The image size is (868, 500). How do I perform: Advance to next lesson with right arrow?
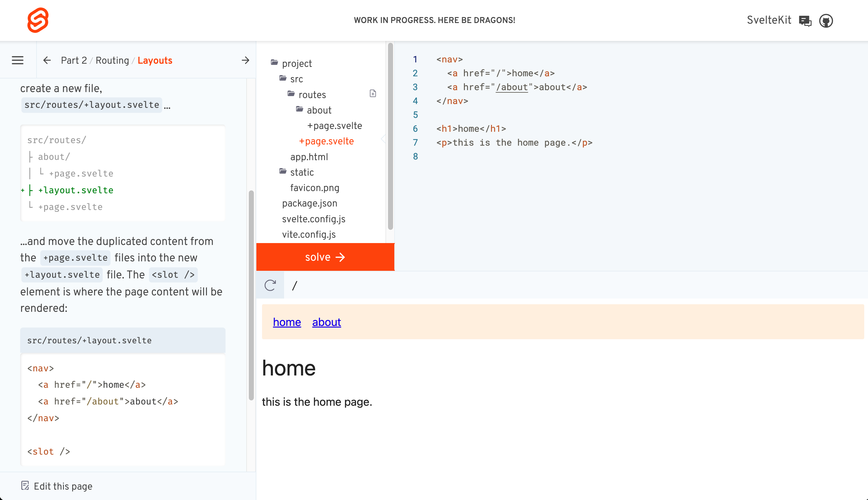coord(245,60)
